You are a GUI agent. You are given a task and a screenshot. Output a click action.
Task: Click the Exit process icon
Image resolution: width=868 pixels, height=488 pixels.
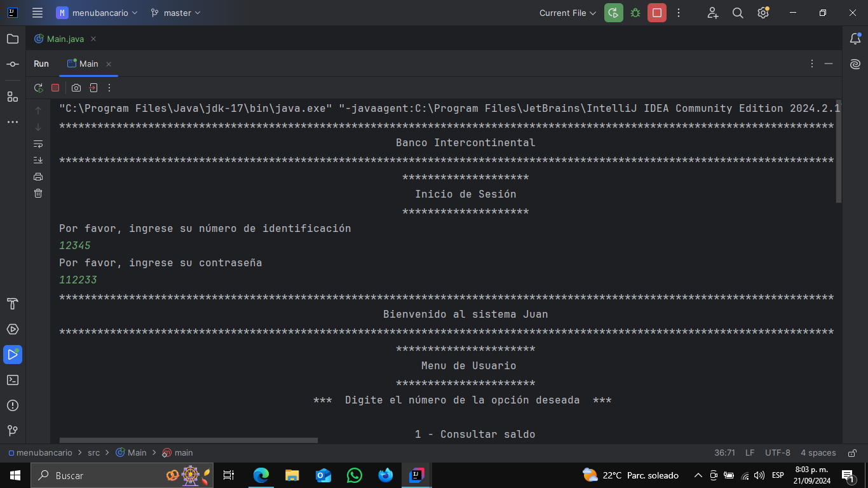click(x=93, y=88)
